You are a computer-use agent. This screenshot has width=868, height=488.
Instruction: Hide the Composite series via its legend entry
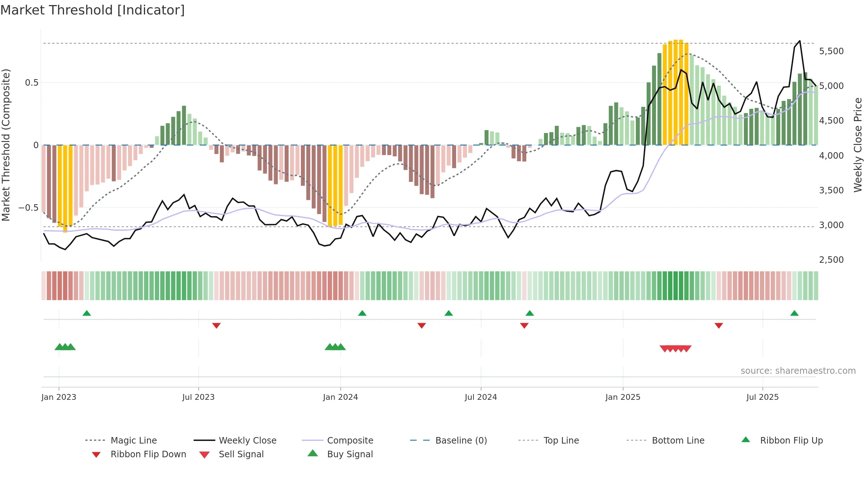click(x=337, y=440)
